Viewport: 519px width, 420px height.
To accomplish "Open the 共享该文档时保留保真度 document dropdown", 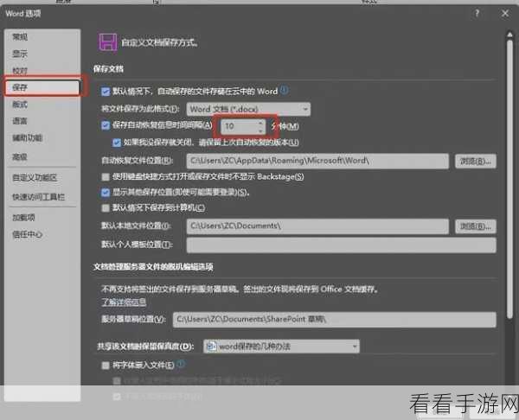I will [x=281, y=347].
